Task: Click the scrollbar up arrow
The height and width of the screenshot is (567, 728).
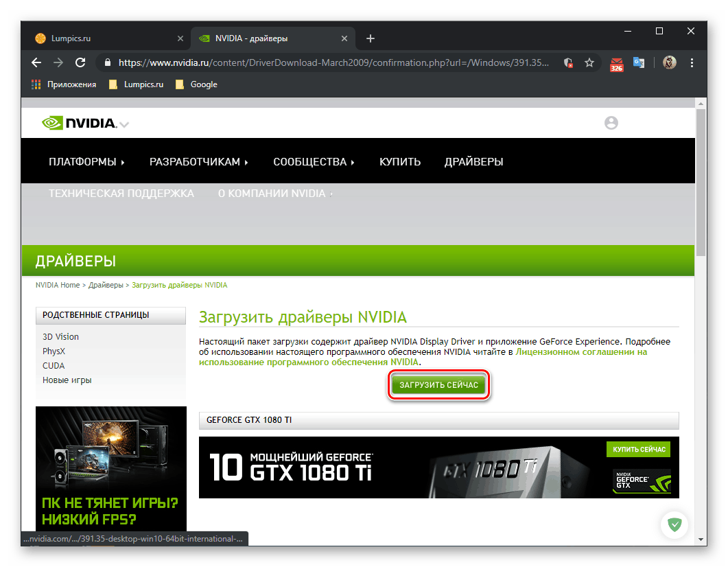Action: click(701, 104)
